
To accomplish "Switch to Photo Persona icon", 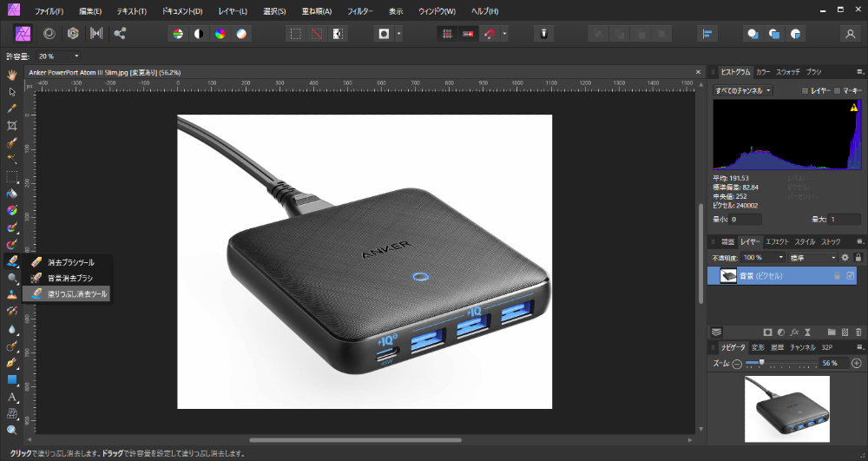I will tap(23, 33).
